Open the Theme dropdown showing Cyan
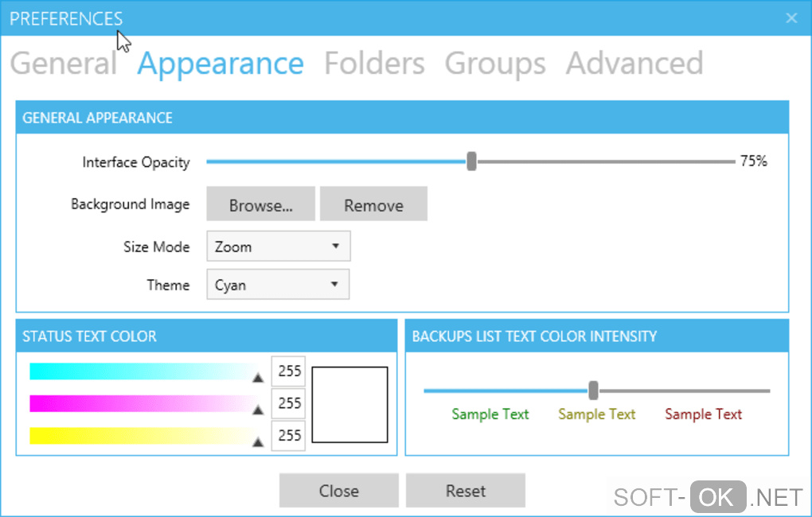This screenshot has width=812, height=517. click(278, 285)
